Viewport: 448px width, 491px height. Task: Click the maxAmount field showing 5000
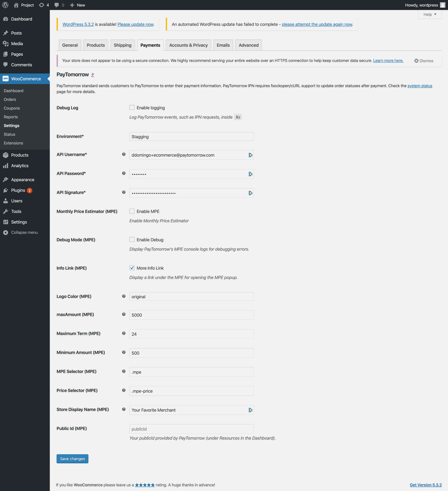(192, 315)
